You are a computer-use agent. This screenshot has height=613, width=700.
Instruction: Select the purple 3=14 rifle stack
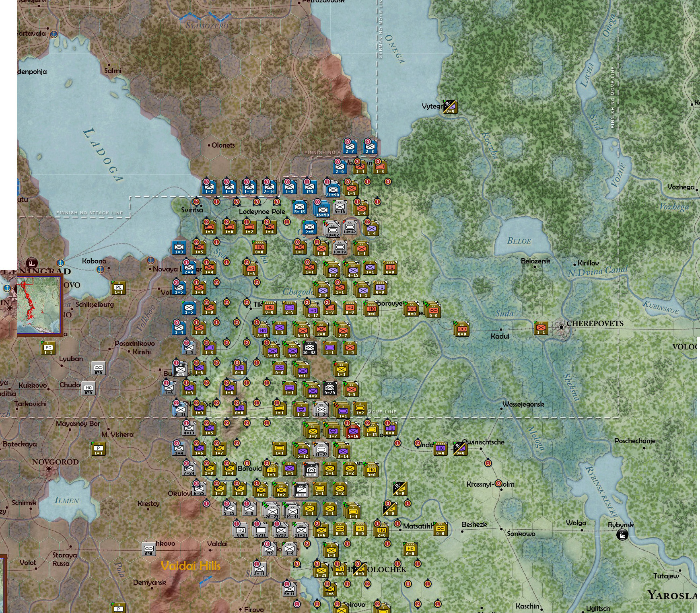click(x=342, y=450)
